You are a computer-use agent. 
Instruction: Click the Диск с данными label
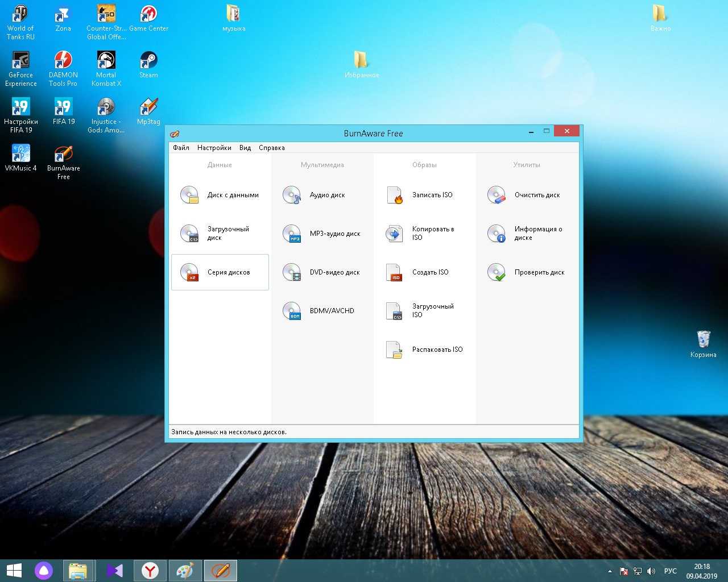(233, 195)
